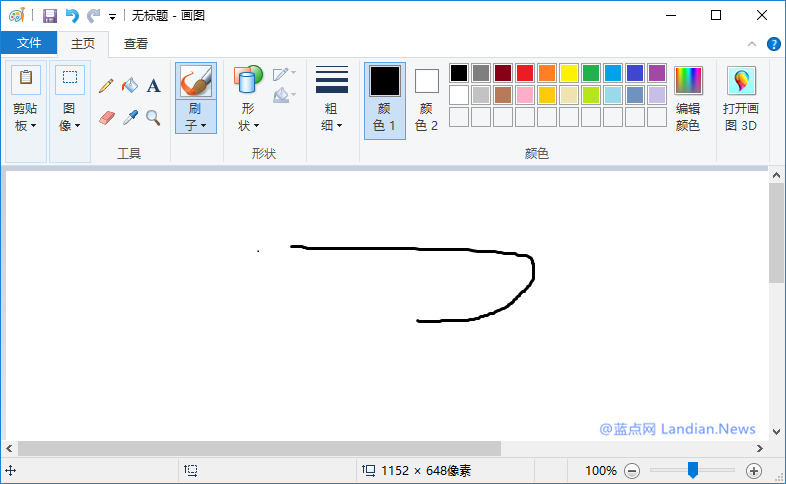Viewport: 786px width, 484px height.
Task: Click the horizontal scrollbar thumb
Action: tap(260, 448)
